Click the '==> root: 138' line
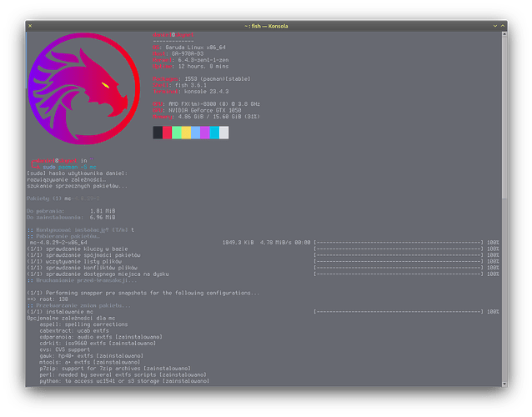 point(48,299)
